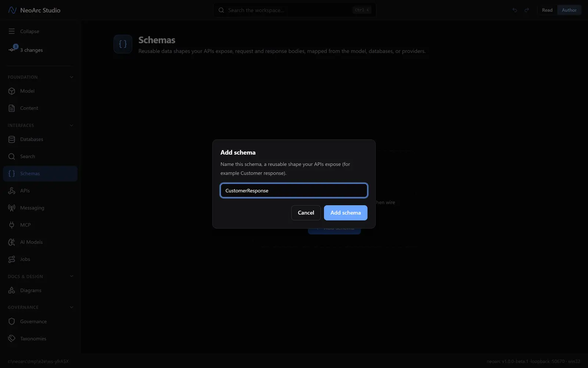Open the Databases menu item
Screen dimensions: 588x368
(40, 139)
